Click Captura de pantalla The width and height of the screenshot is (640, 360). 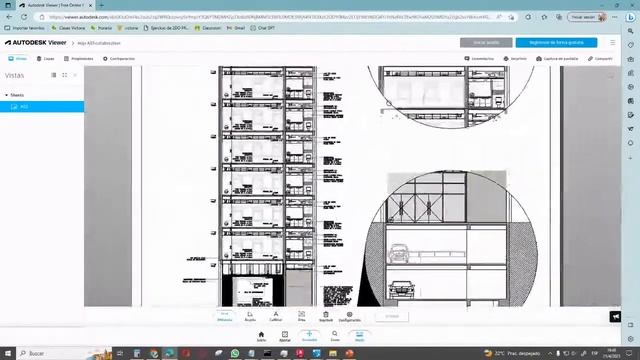[x=557, y=59]
